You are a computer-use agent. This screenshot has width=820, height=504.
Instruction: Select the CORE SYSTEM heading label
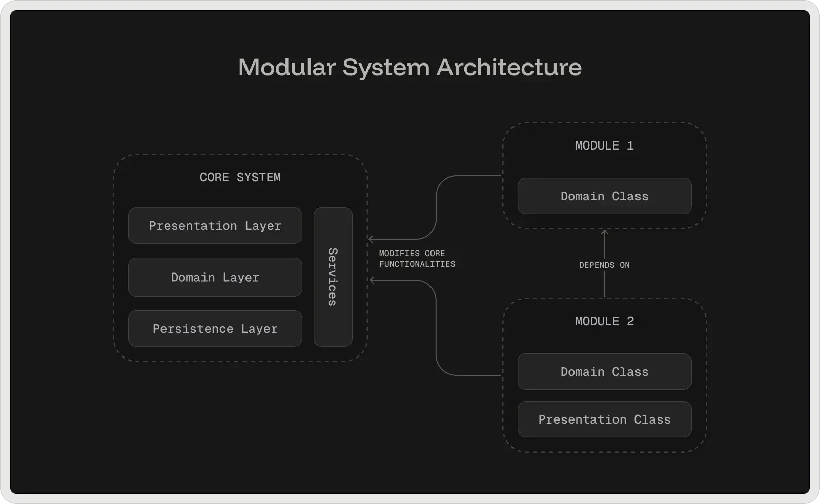click(240, 177)
